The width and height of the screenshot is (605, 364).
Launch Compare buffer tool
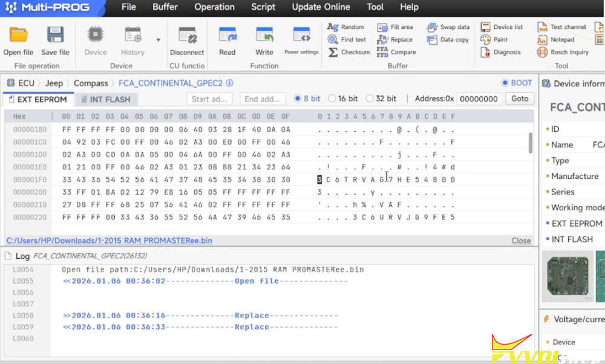click(x=396, y=52)
